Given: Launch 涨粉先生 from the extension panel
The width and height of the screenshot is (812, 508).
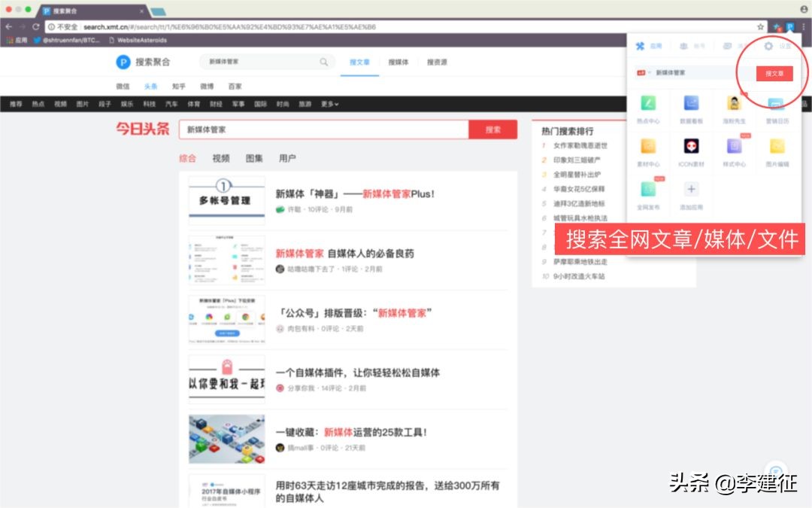Looking at the screenshot, I should coord(734,103).
